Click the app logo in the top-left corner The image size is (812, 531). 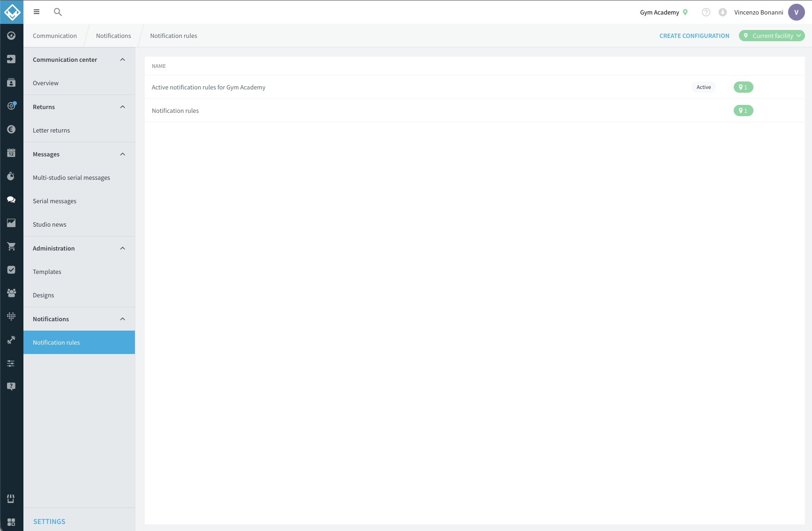click(12, 12)
